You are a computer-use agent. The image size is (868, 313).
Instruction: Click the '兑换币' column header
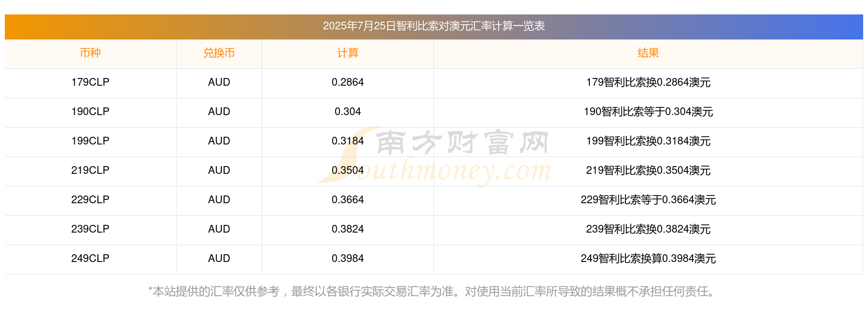(219, 53)
